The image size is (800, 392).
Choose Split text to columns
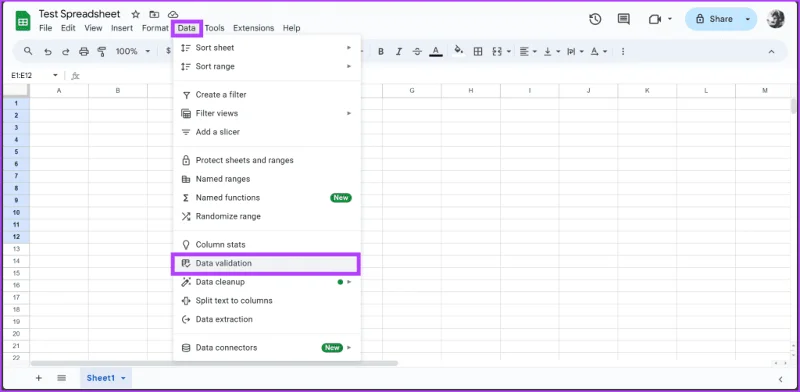267,301
